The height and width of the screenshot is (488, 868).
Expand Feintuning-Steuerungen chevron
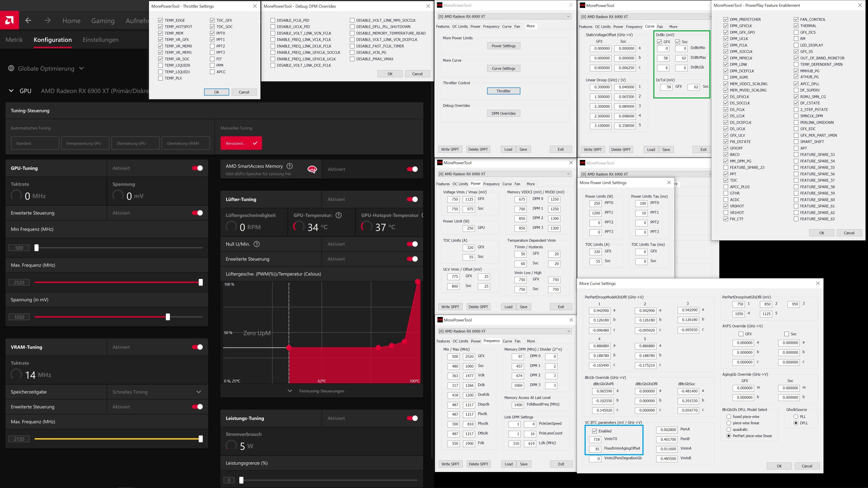[x=290, y=391]
